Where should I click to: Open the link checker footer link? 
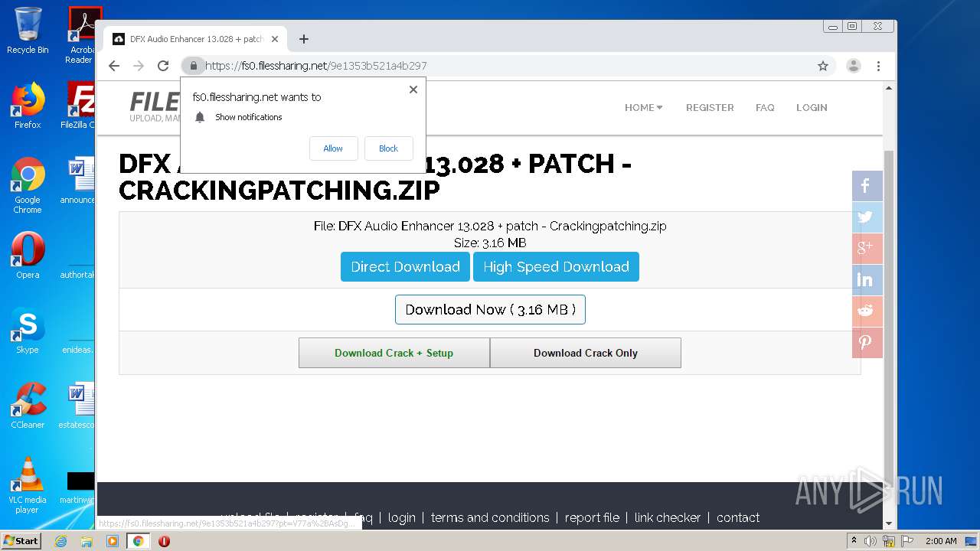[x=668, y=518]
